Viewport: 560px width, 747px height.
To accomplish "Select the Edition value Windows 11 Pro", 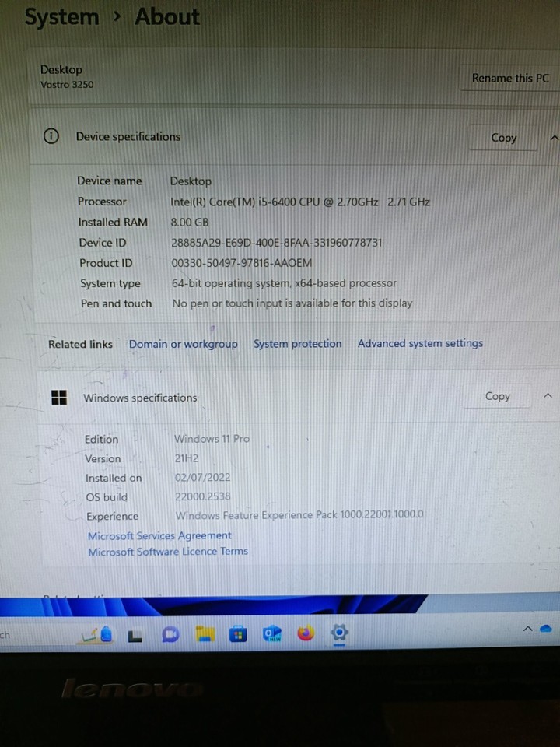I will pos(212,439).
